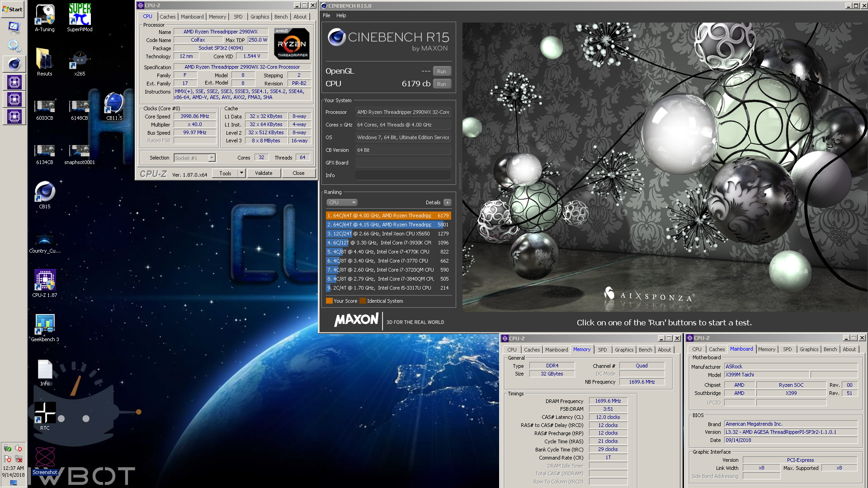Expand the Tools dropdown arrow in CPU-Z
This screenshot has height=488, width=868.
(x=242, y=173)
